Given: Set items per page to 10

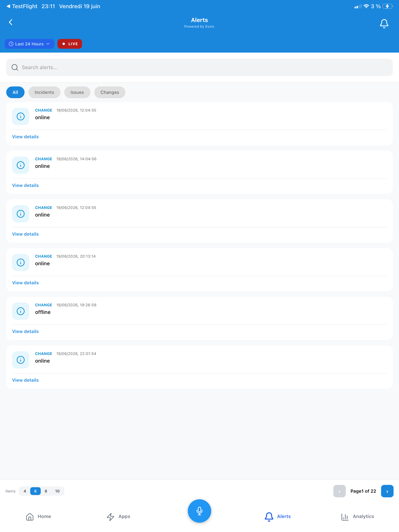Looking at the screenshot, I should [57, 491].
